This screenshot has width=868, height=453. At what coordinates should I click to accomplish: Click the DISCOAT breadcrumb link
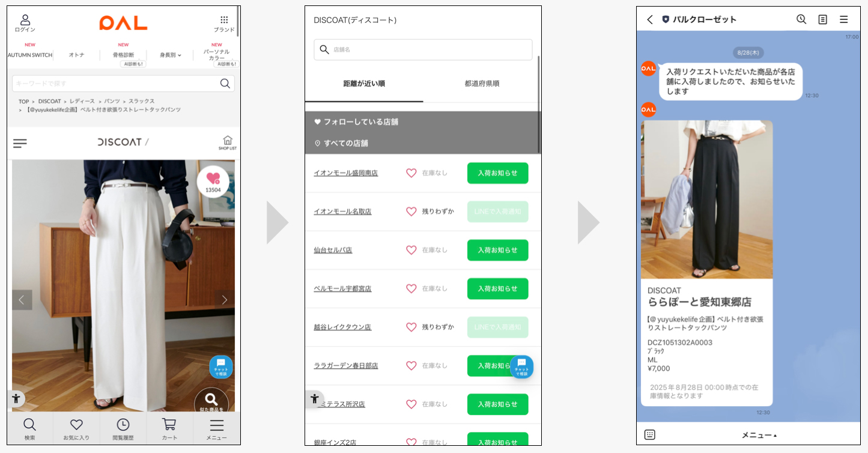[50, 102]
